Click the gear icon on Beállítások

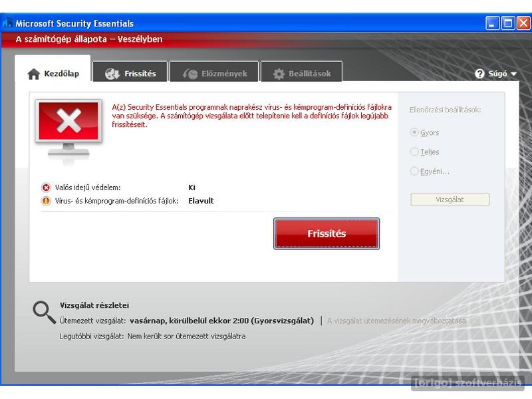click(x=279, y=74)
